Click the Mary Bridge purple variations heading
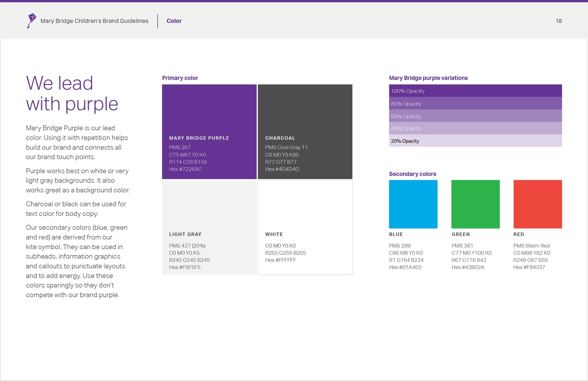 428,78
